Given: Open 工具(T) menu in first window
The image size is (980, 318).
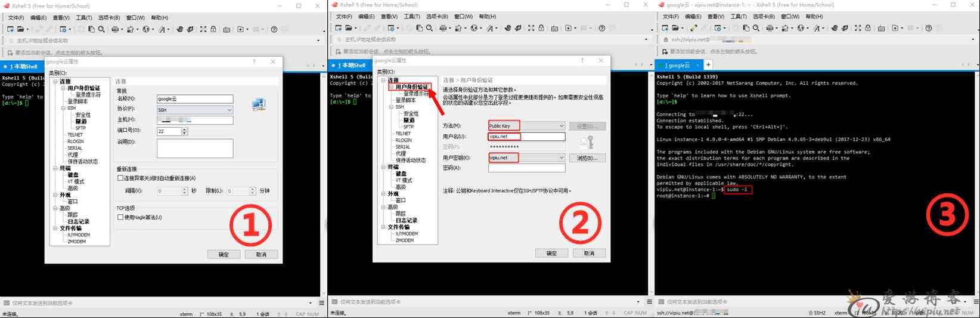Looking at the screenshot, I should point(84,18).
